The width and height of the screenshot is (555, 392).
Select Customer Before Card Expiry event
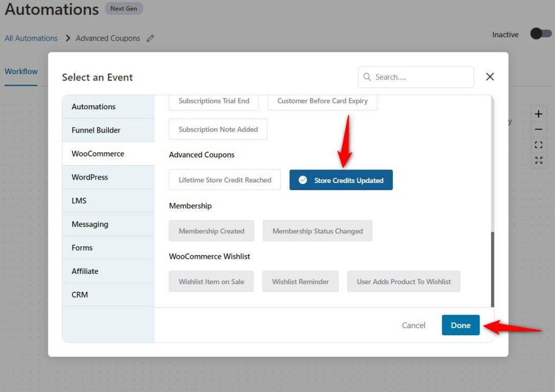tap(322, 102)
